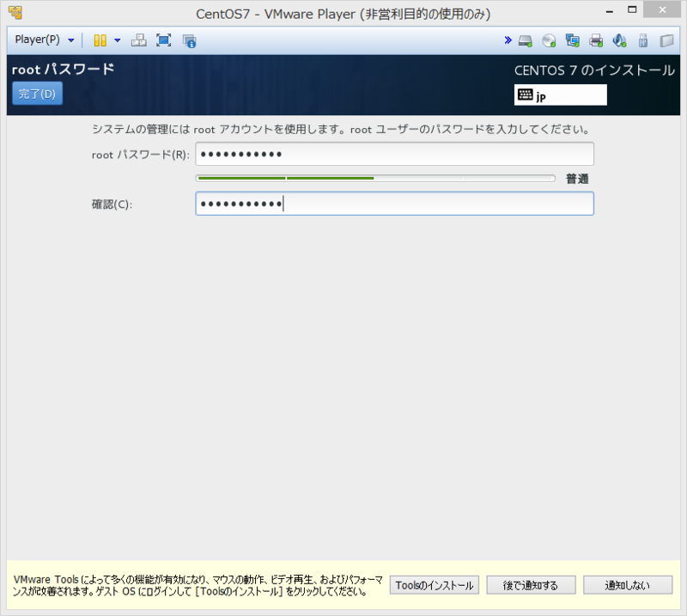Expand the devices chevron on the toolbar

pos(508,40)
